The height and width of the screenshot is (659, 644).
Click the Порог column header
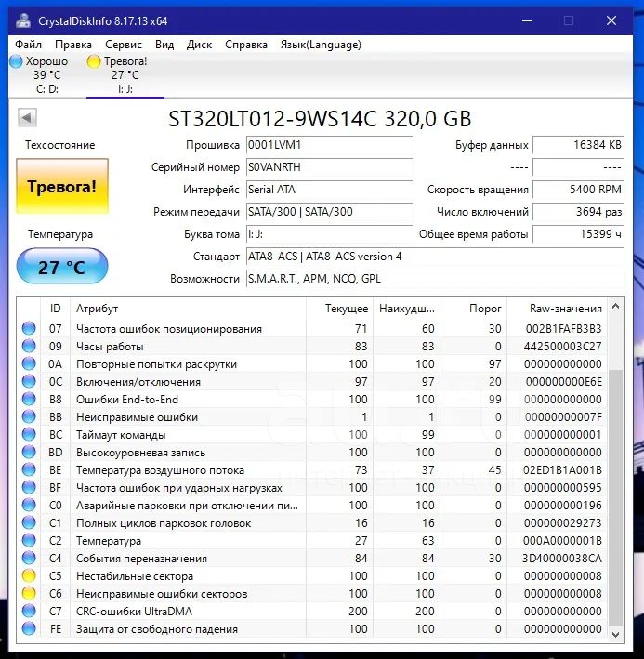point(473,309)
